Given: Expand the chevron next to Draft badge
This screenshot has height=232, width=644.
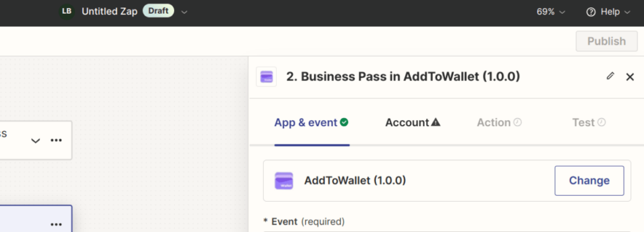Looking at the screenshot, I should pos(185,12).
